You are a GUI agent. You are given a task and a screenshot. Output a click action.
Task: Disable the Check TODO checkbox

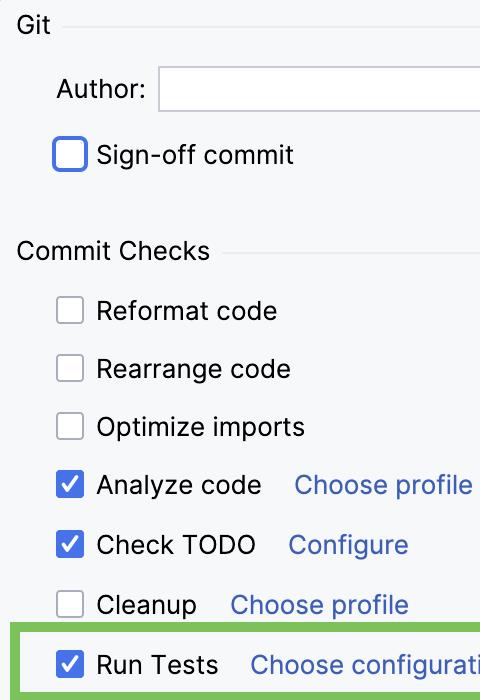point(70,544)
